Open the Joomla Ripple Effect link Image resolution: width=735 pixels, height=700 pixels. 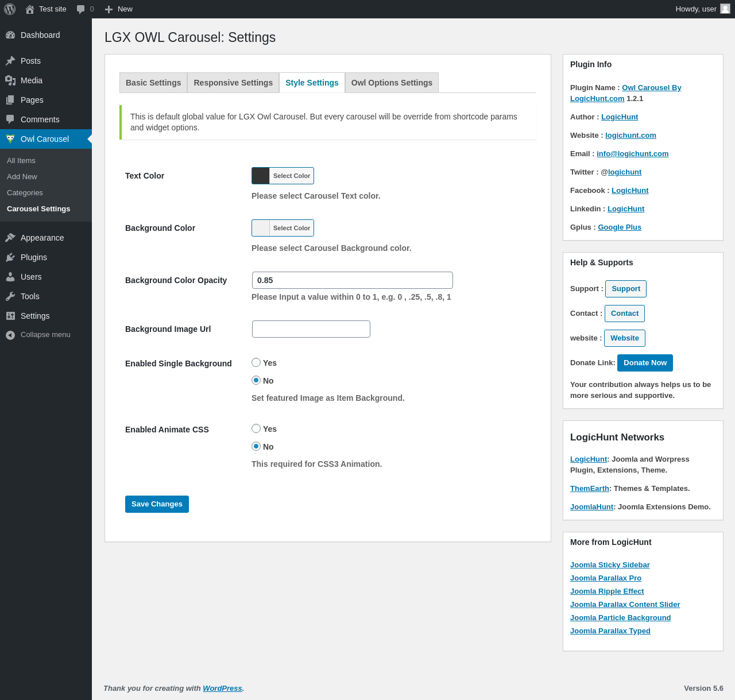click(607, 591)
